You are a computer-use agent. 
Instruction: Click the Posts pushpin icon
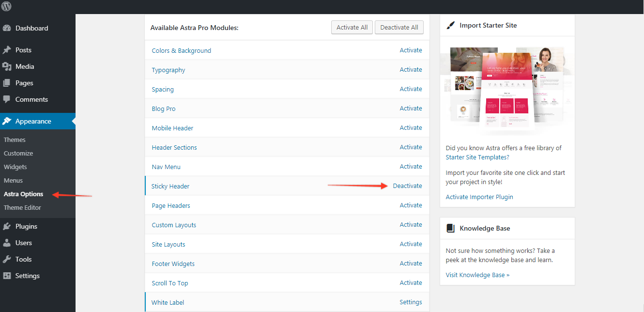point(7,50)
